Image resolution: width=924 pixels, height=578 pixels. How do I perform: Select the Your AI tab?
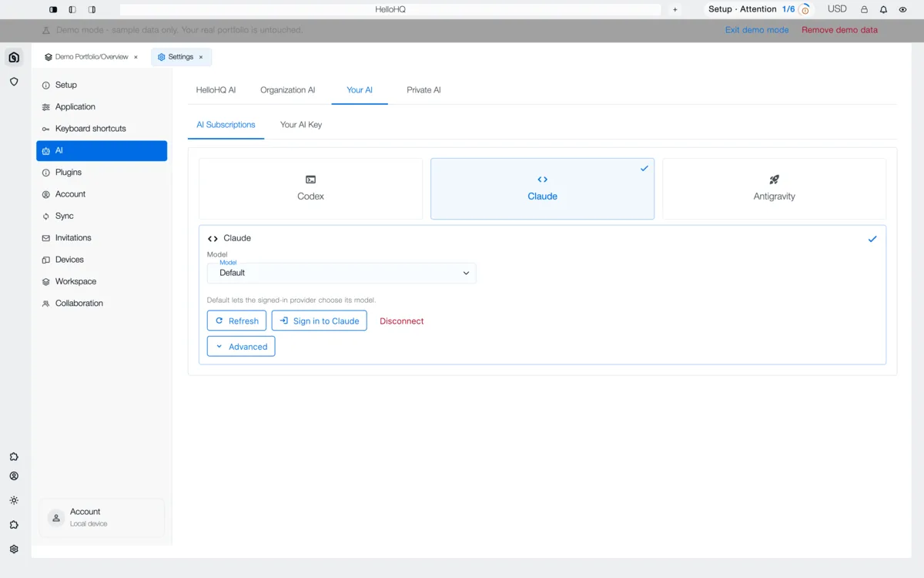tap(360, 90)
